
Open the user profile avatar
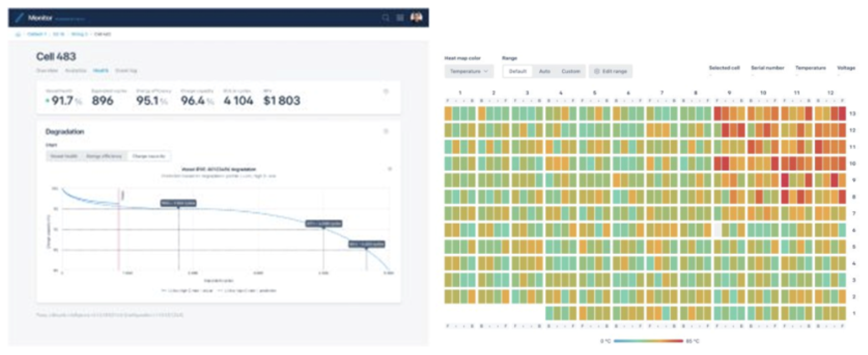click(416, 17)
